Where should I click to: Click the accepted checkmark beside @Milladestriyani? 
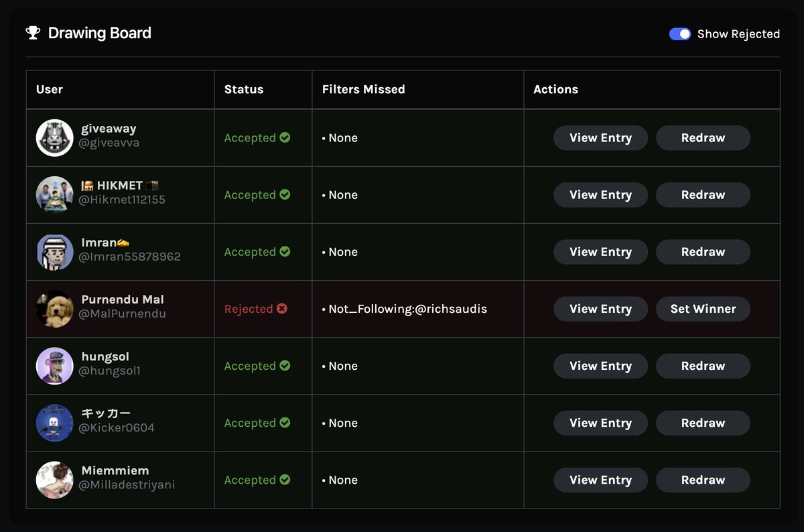pos(284,480)
